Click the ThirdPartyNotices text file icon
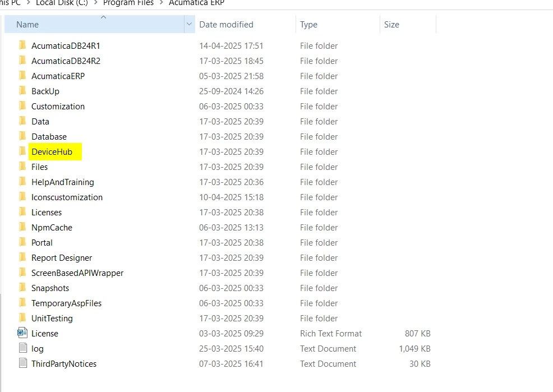 23,363
